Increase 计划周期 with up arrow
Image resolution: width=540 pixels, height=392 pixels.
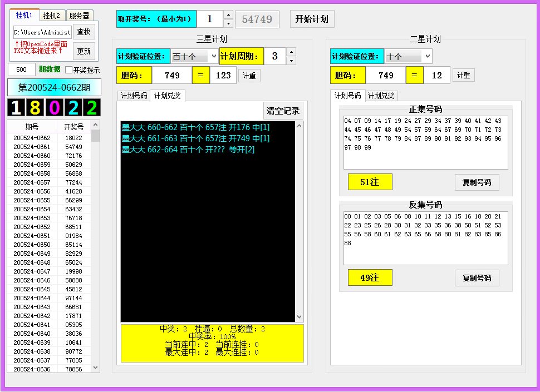point(291,52)
